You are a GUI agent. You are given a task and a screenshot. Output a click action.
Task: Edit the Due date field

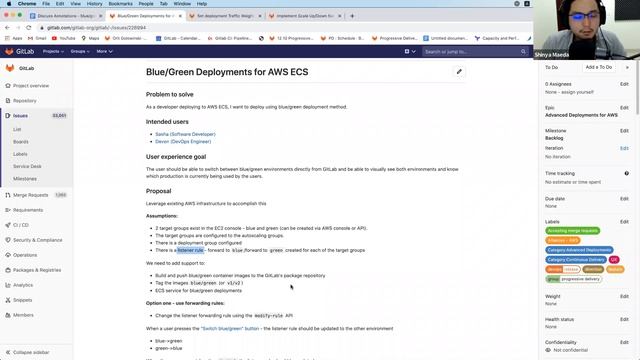point(624,199)
